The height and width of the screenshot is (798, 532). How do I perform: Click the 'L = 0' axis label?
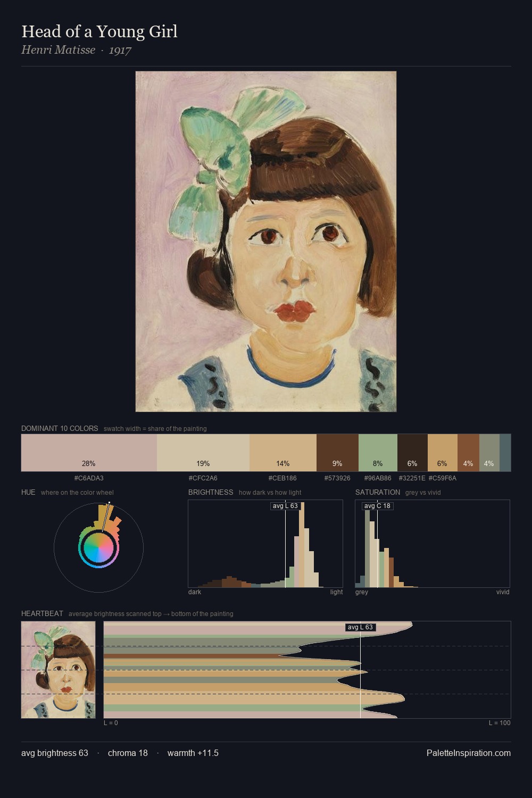(111, 723)
